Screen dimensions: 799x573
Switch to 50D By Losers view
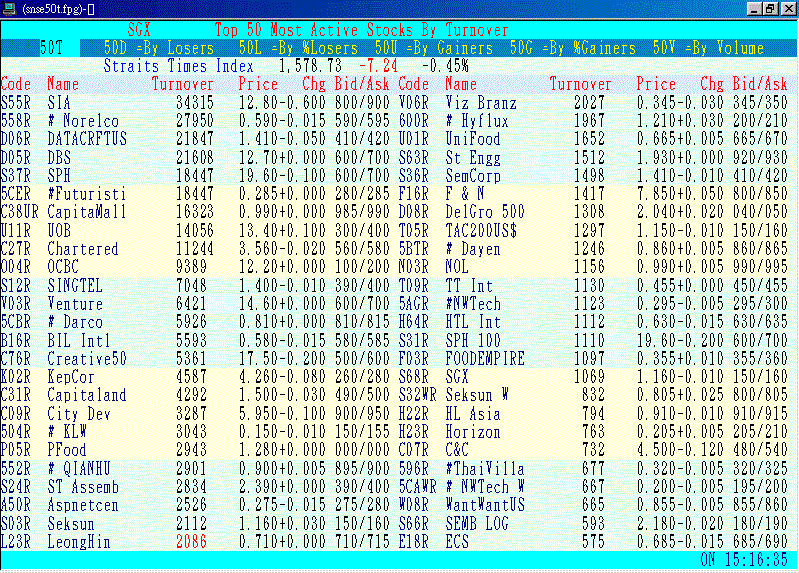click(158, 48)
